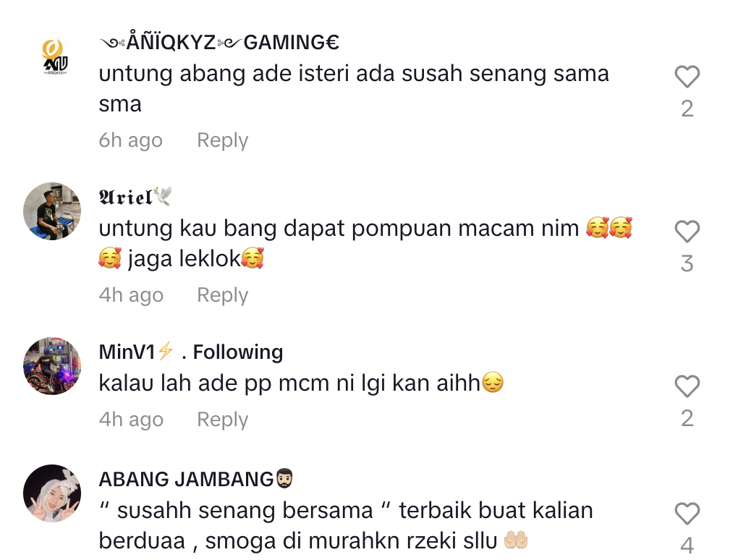Like ABANG JAMBANG's comment

point(687,513)
